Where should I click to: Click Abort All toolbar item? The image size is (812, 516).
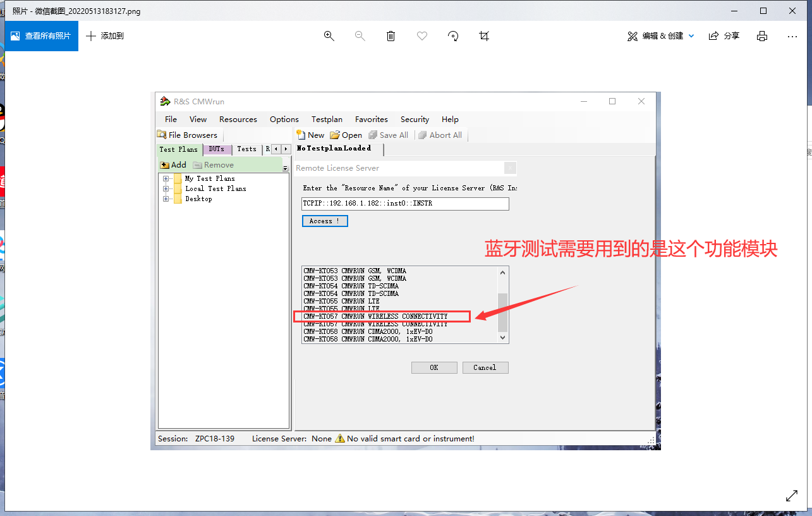(x=440, y=135)
